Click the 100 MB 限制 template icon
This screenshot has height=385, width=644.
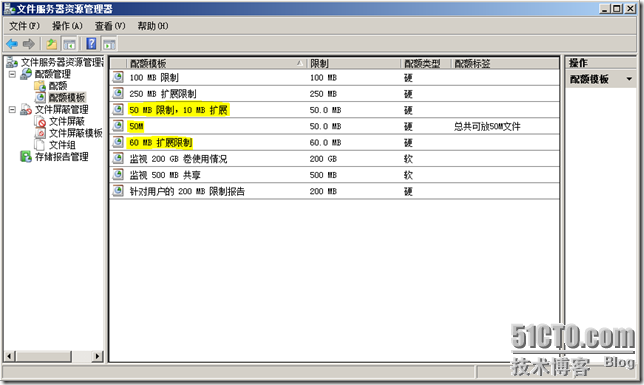pyautogui.click(x=118, y=77)
